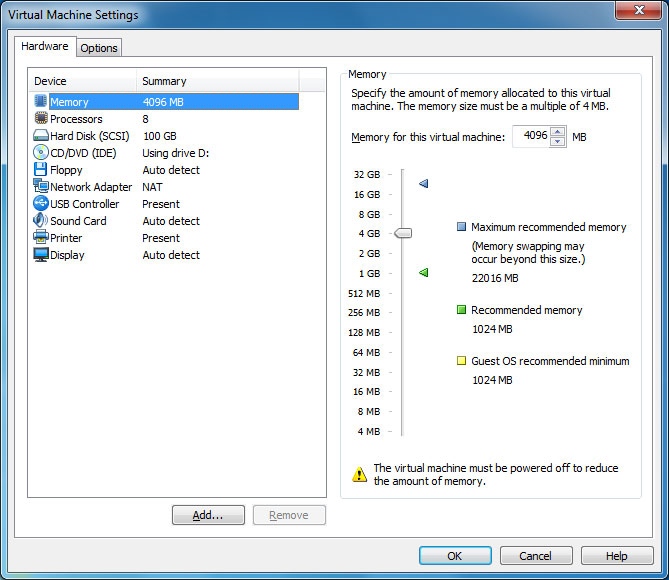Click the '4 MB' slider scale label
Viewport: 669px width, 580px height.
click(369, 431)
